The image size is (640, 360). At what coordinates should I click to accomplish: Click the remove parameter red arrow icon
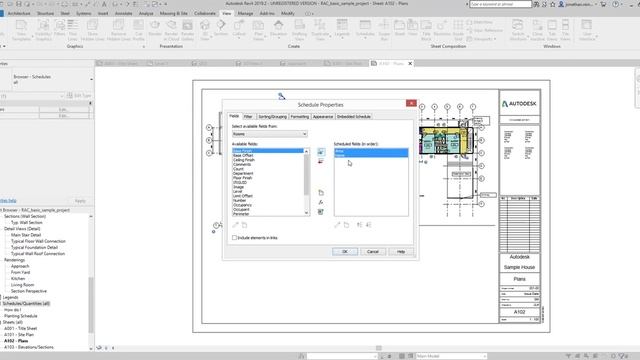point(321,162)
